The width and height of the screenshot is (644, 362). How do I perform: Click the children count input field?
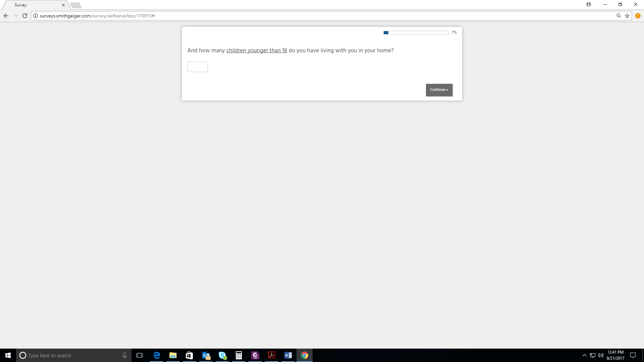click(198, 67)
